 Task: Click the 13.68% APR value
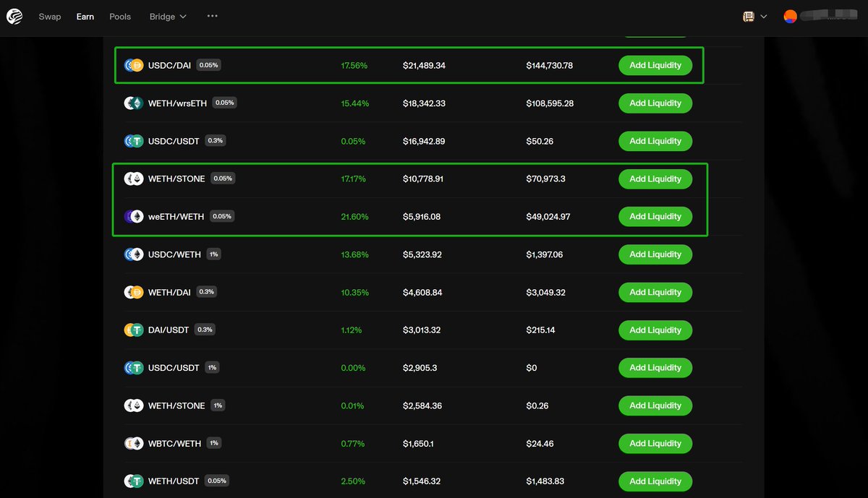click(x=355, y=254)
